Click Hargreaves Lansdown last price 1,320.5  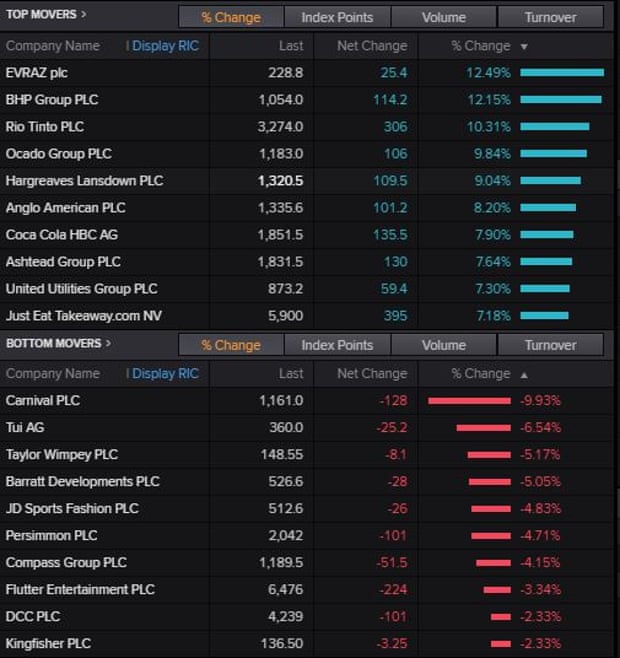click(280, 180)
